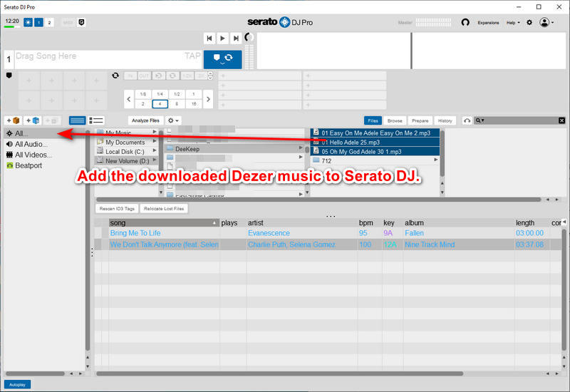Viewport: 570px width, 392px height.
Task: Expand the My Documents folder arrow
Action: point(155,140)
